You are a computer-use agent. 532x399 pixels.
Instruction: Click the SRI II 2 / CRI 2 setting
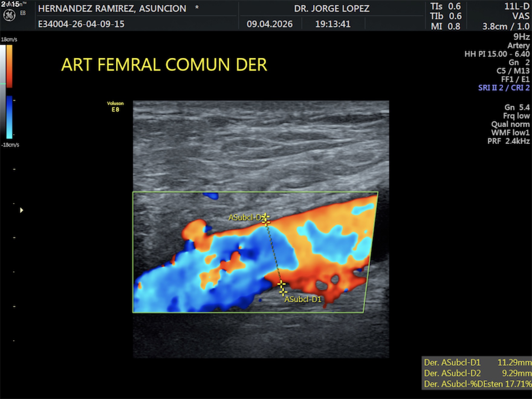click(504, 88)
